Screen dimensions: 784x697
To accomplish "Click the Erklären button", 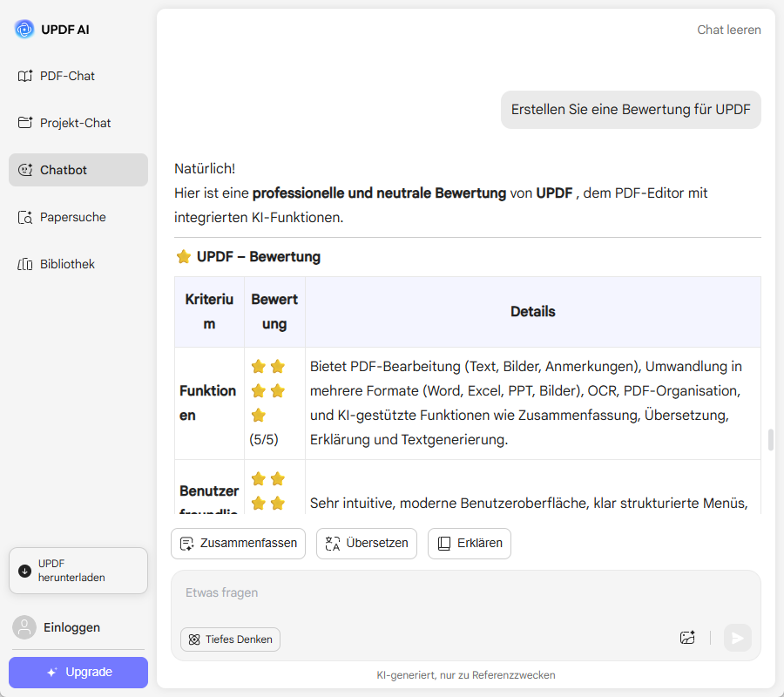I will (470, 544).
